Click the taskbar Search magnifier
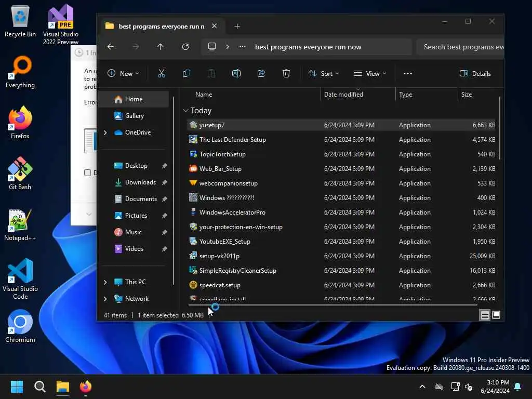Screen dimensions: 532x399 point(39,387)
